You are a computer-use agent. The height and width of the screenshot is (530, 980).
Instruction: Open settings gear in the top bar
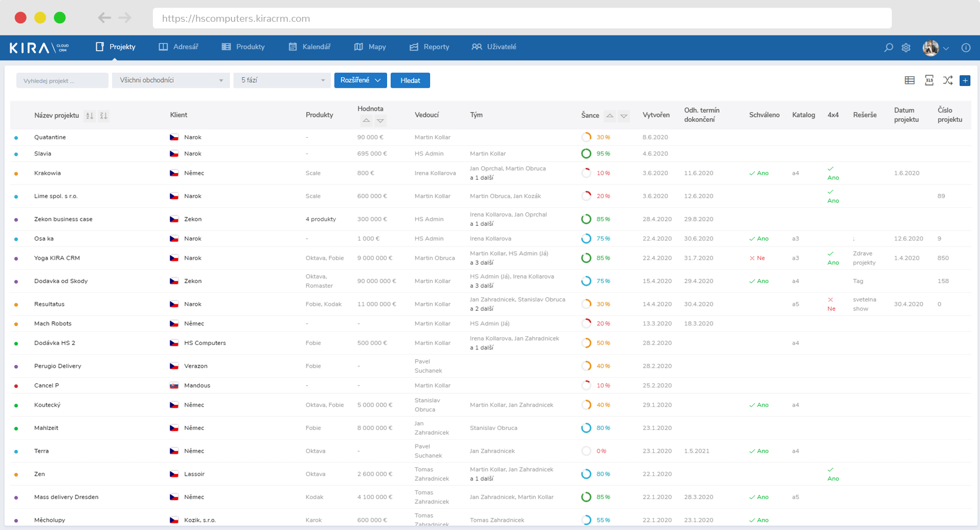pos(906,47)
